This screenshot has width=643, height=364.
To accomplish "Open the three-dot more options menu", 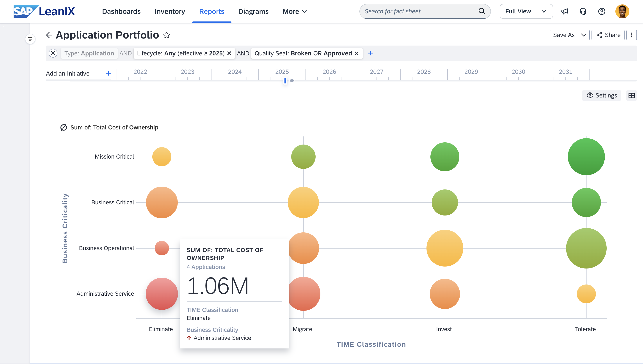I will [632, 35].
